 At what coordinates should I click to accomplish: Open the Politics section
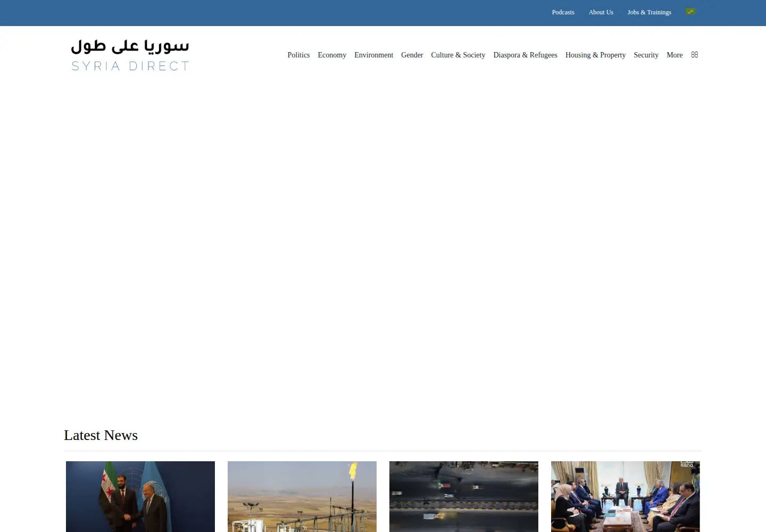point(298,55)
